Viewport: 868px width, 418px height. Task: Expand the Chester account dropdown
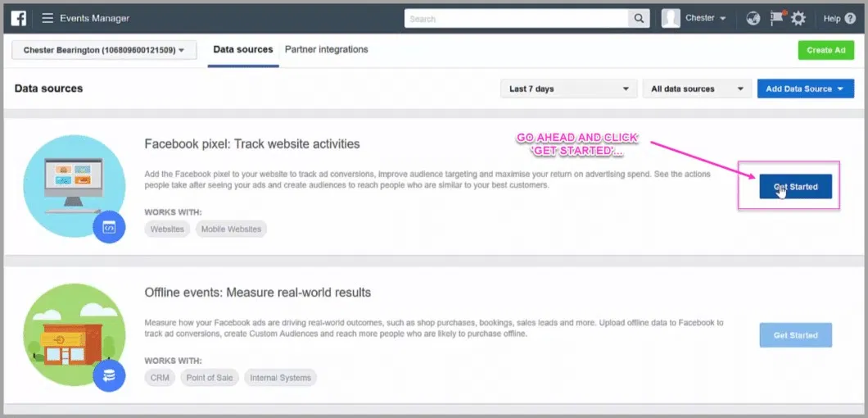[x=706, y=18]
